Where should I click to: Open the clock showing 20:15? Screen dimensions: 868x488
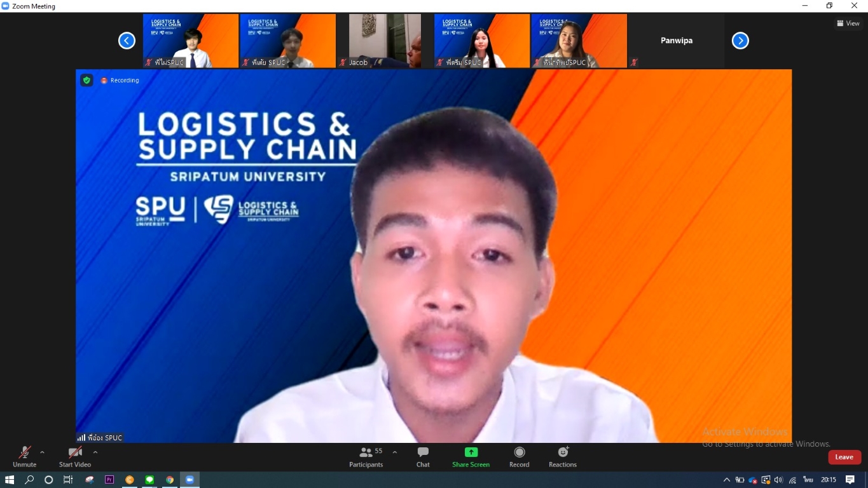828,480
